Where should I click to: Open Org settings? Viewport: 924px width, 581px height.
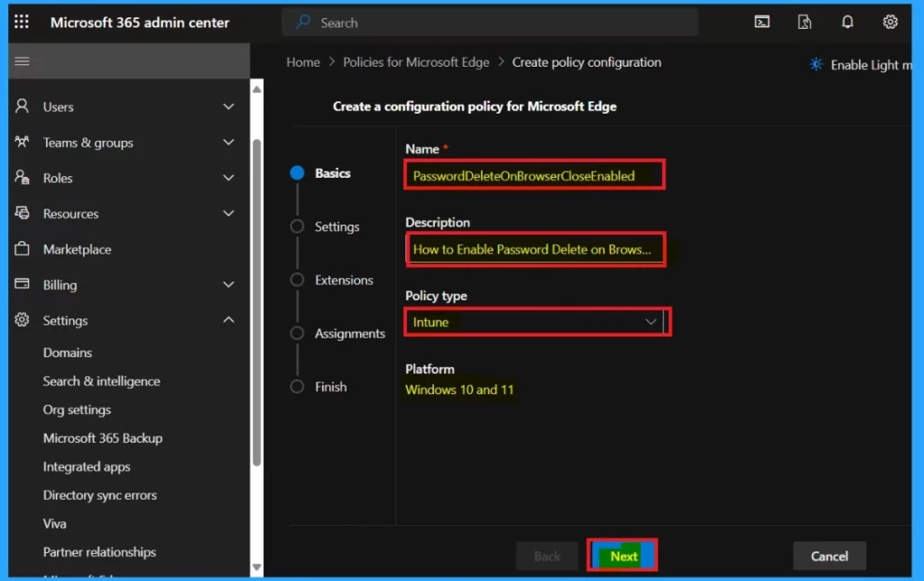(x=77, y=410)
